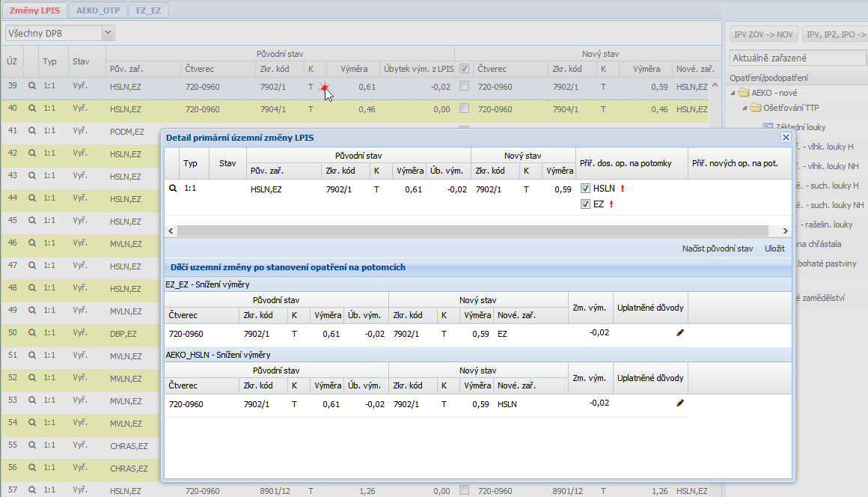
Task: Collapse the AEKO - nové tree node
Action: tap(733, 93)
